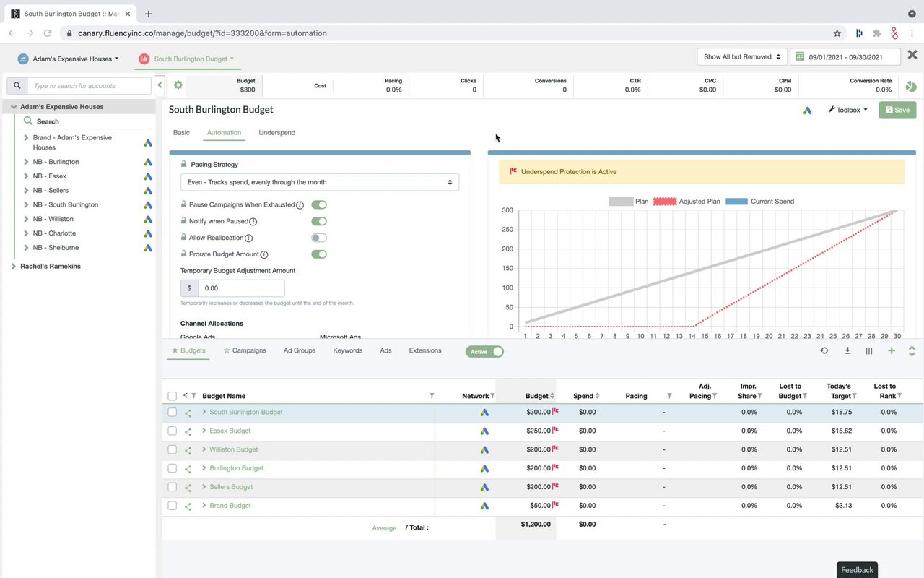Open the Essex Budget link

click(x=230, y=431)
